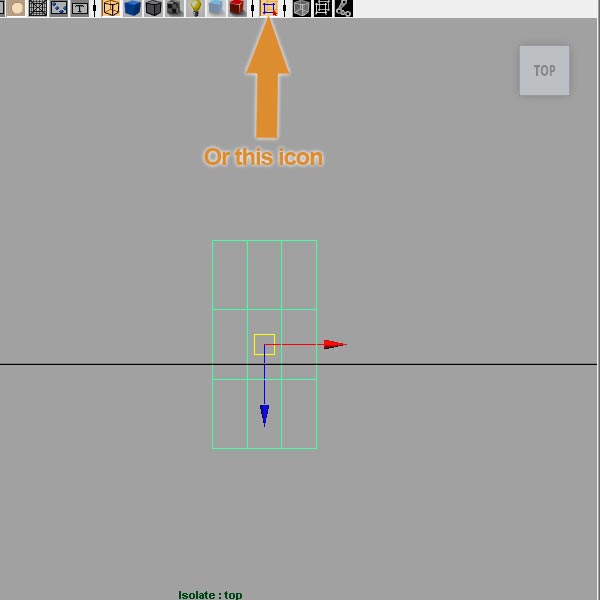Toggle the Safe Title T icon
The image size is (600, 600).
[80, 8]
